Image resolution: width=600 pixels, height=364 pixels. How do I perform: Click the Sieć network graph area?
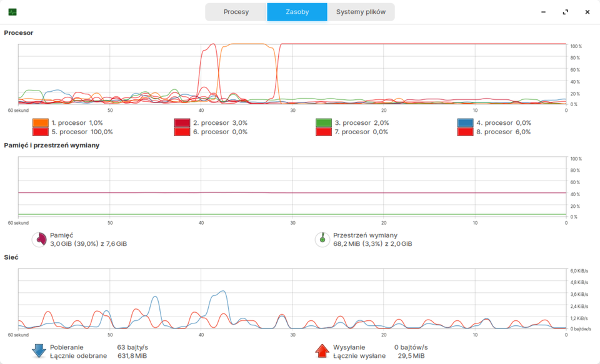pos(292,298)
